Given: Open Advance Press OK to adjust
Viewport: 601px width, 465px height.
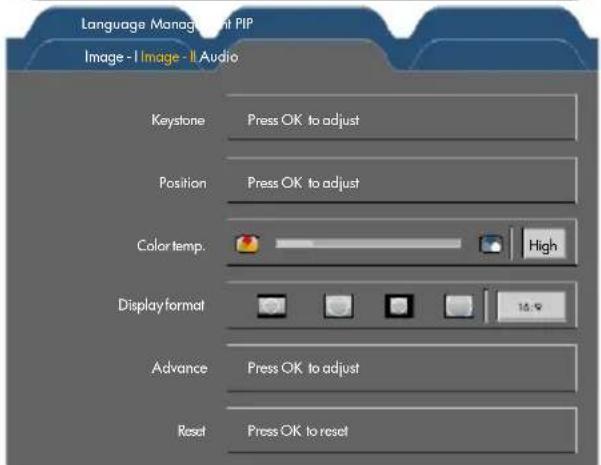Looking at the screenshot, I should (x=402, y=368).
